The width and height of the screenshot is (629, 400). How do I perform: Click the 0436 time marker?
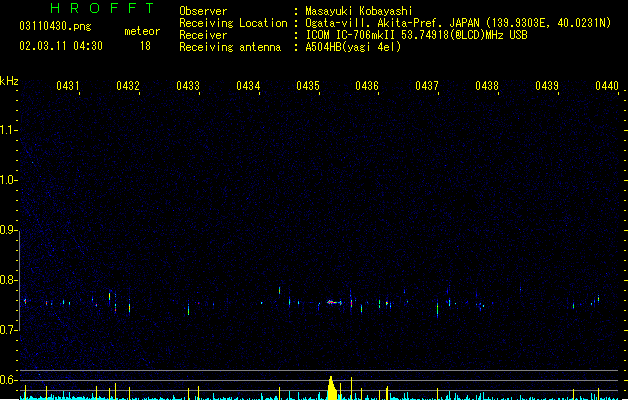[367, 86]
